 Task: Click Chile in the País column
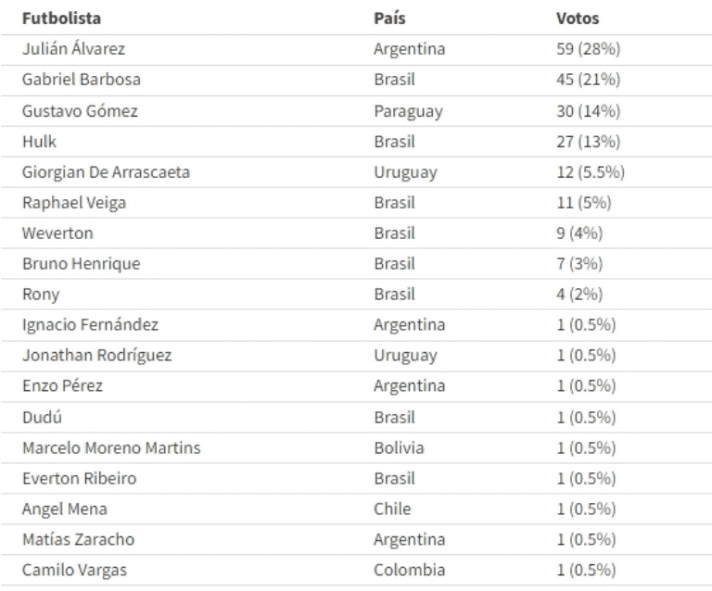(392, 509)
